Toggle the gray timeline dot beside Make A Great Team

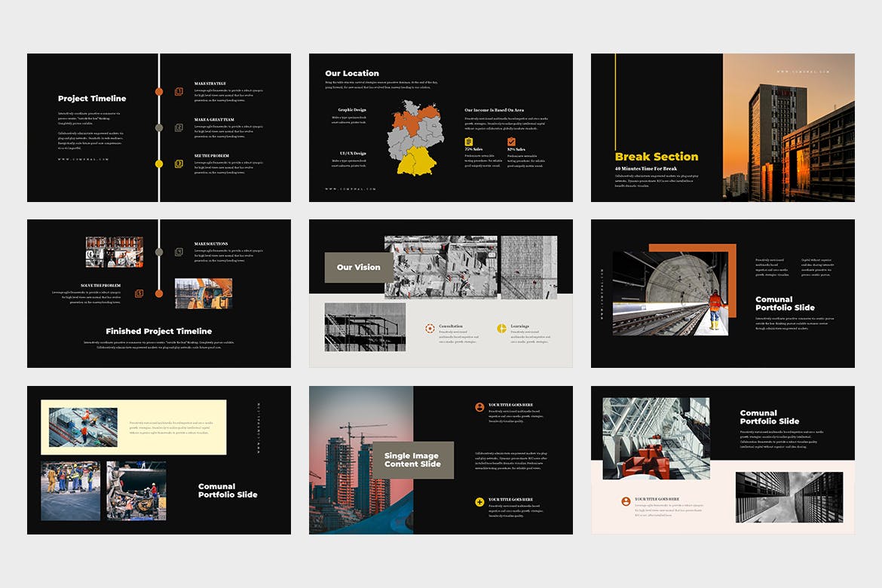click(159, 127)
